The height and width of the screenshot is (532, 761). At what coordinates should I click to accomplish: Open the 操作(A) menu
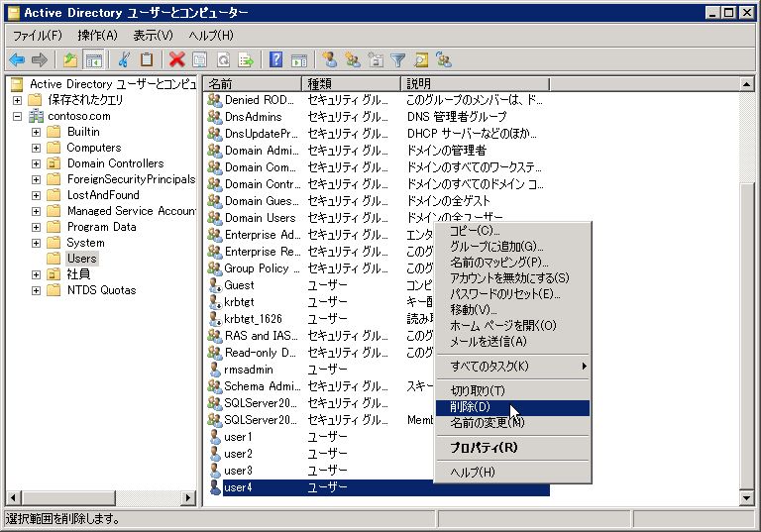click(x=97, y=36)
